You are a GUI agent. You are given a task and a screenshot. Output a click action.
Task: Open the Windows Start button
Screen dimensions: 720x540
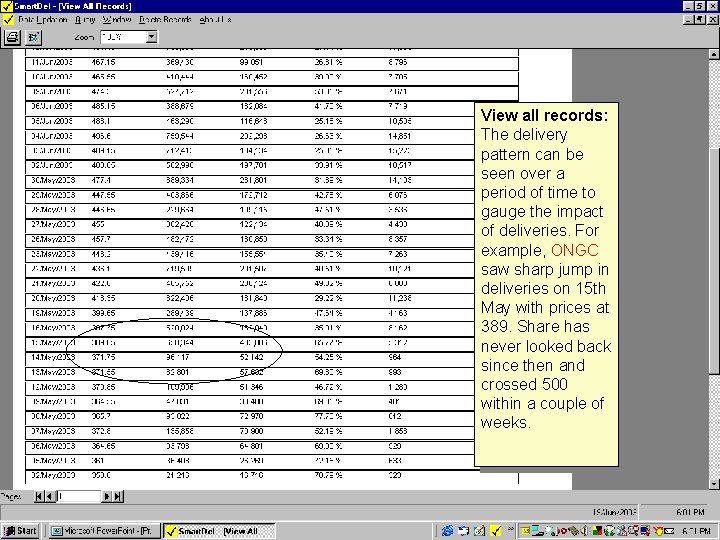(x=20, y=531)
